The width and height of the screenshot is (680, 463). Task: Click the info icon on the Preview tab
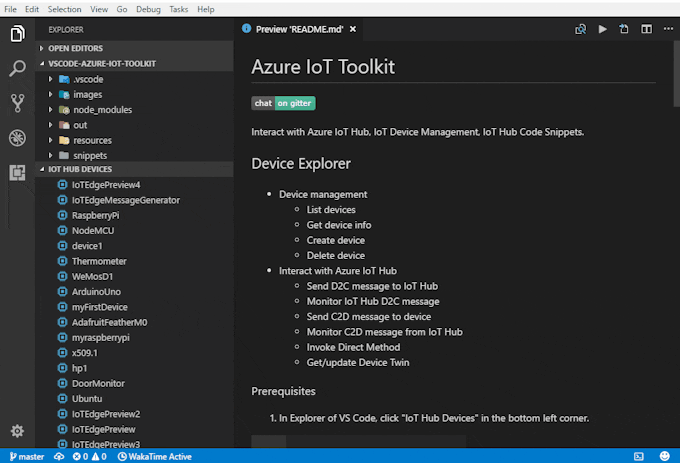(x=246, y=29)
